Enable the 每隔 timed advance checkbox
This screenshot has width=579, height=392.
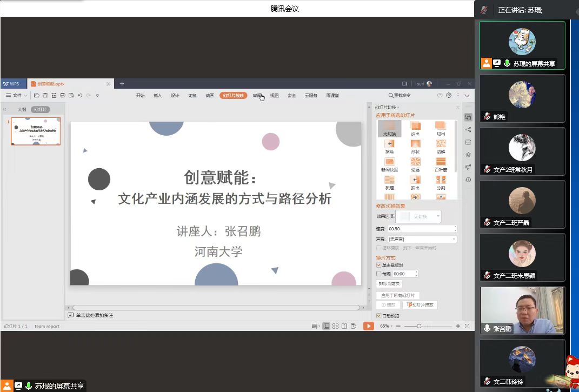[378, 274]
